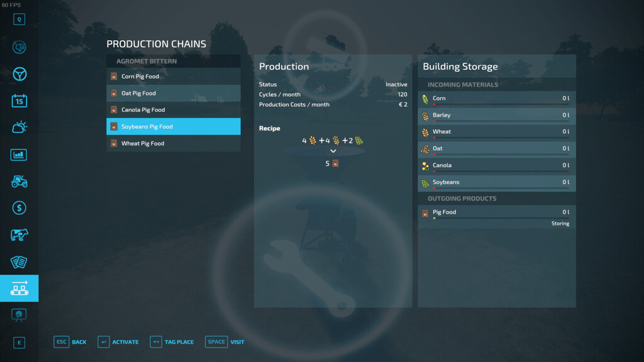Click the Wheat Pig Food bag icon
This screenshot has width=644, height=362.
[x=114, y=143]
